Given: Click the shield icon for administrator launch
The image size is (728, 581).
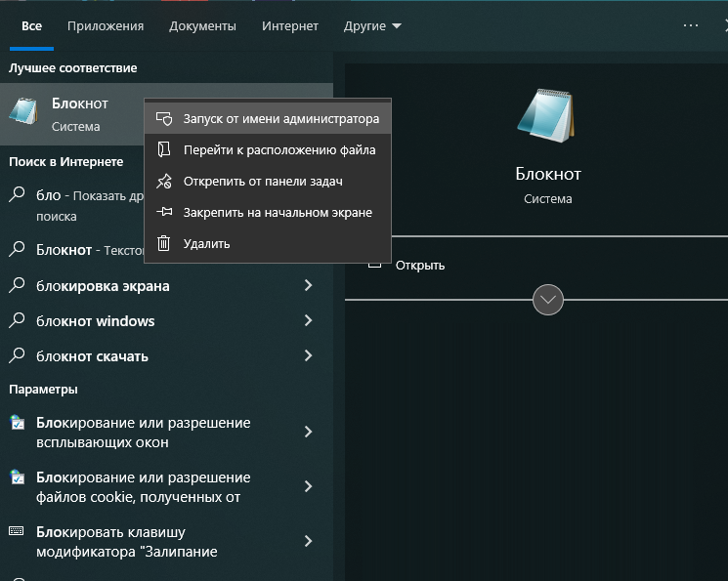Looking at the screenshot, I should coord(164,119).
